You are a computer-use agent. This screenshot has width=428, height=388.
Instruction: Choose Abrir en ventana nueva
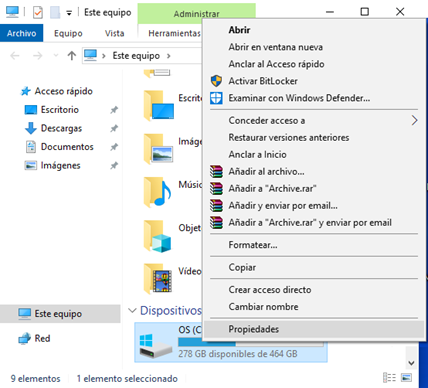pyautogui.click(x=313, y=47)
